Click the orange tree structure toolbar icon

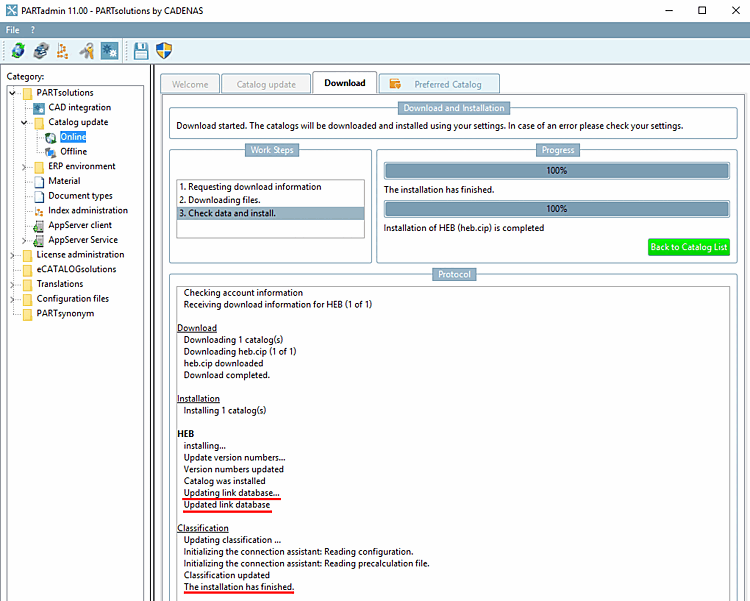click(63, 50)
